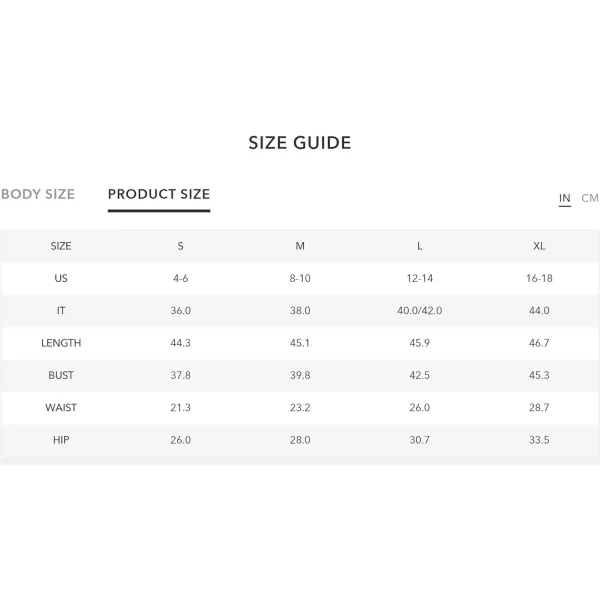Click the LENGTH row label
This screenshot has height=600, width=600.
point(61,343)
